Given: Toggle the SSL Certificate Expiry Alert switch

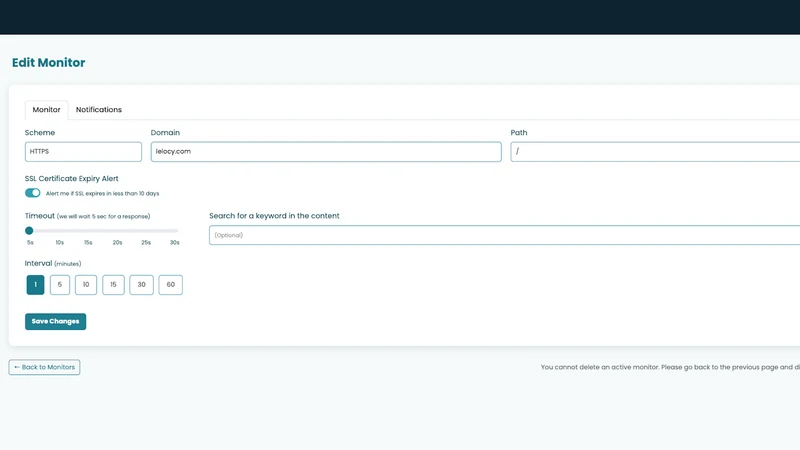Looking at the screenshot, I should [33, 193].
